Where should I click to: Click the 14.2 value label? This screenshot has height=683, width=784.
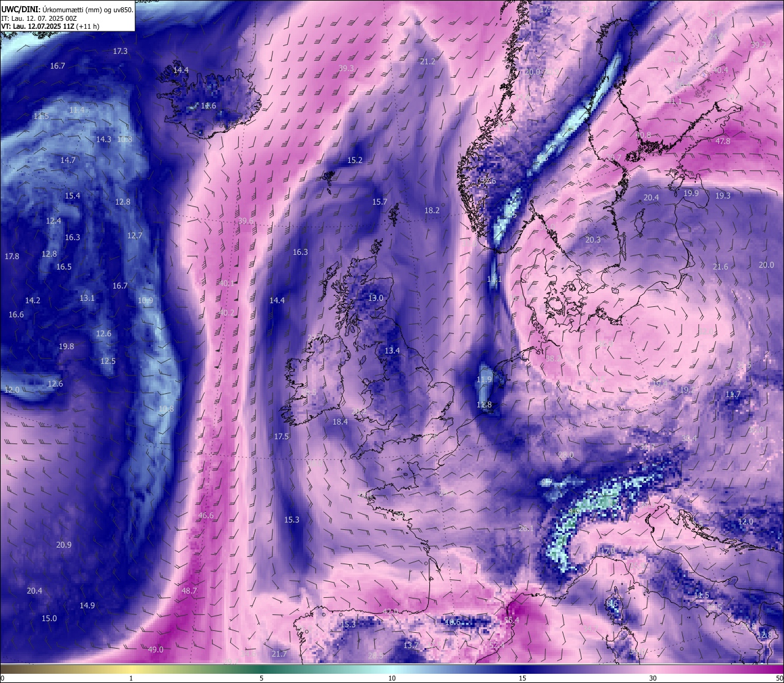[32, 301]
